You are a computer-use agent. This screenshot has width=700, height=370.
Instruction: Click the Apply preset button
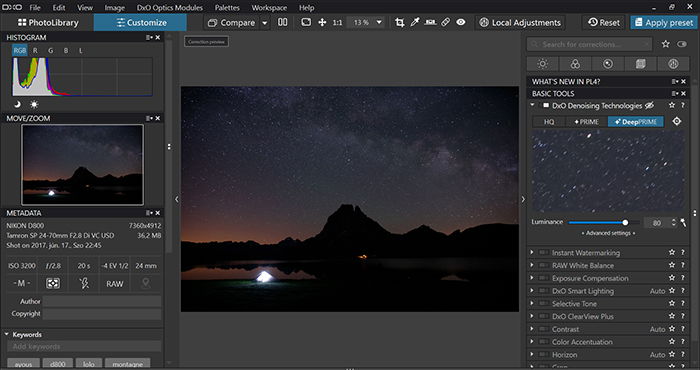(x=664, y=23)
